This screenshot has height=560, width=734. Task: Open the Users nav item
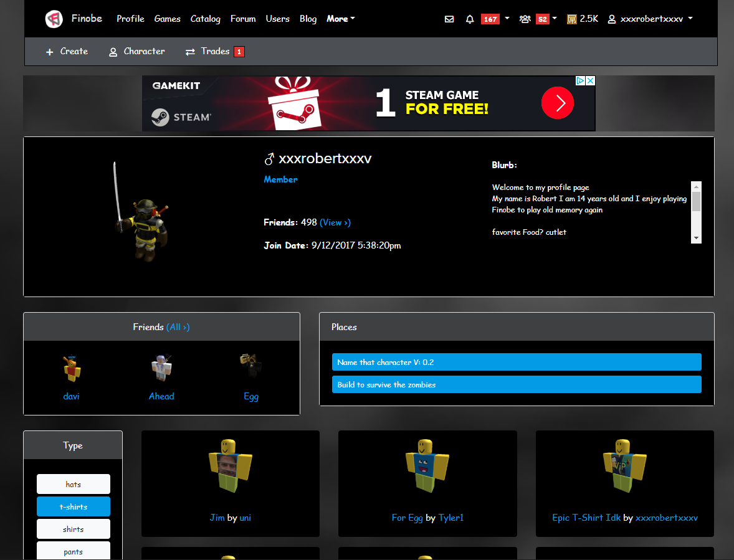[278, 19]
